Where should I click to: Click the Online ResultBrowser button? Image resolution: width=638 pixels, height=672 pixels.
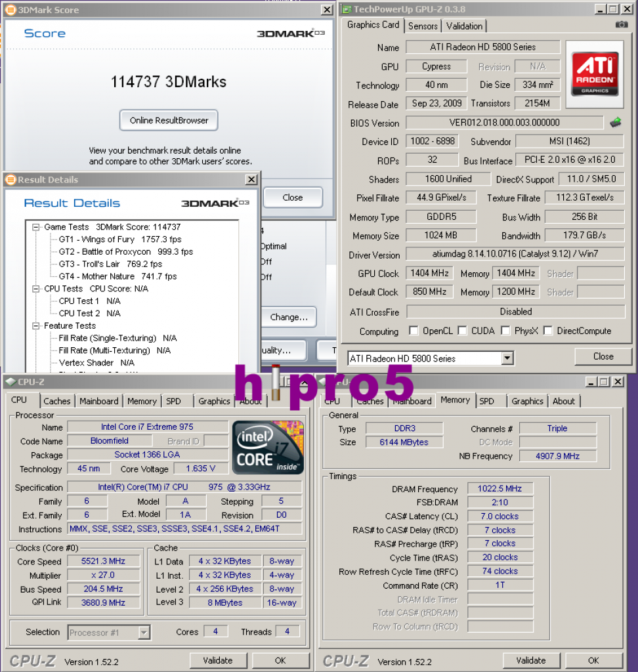pos(169,121)
